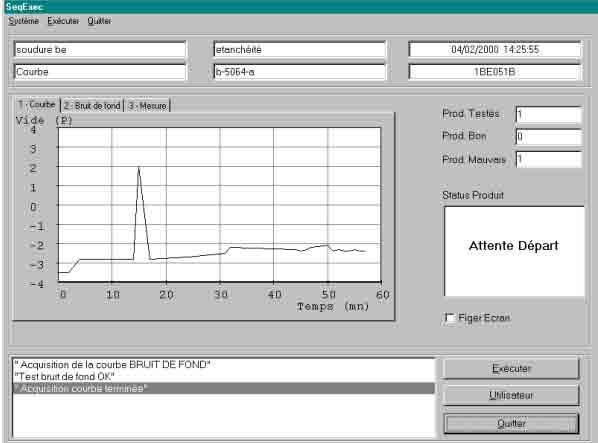Click the 'Prod. Mauvais' label

(x=474, y=159)
